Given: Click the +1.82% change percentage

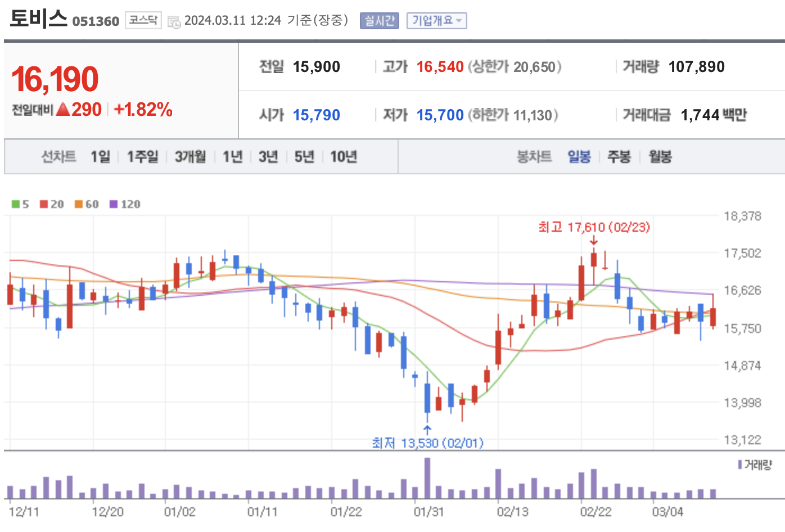Looking at the screenshot, I should point(143,109).
